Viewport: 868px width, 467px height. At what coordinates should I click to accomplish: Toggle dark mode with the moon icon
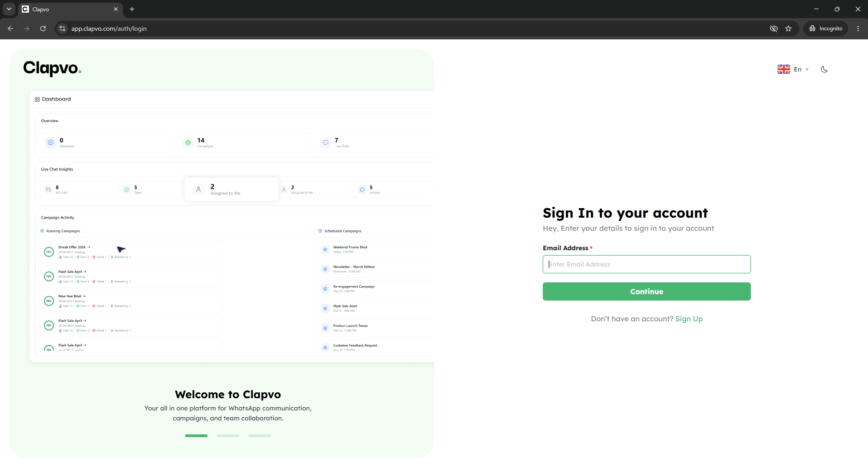click(824, 69)
